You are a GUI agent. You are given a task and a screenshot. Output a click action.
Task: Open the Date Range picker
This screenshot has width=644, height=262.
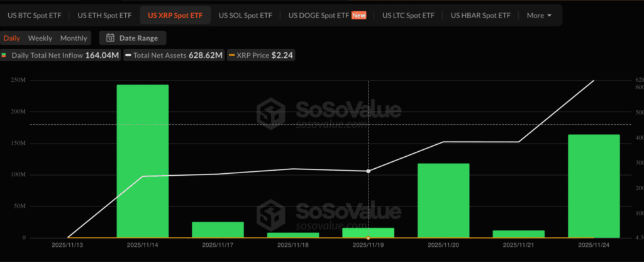point(132,38)
